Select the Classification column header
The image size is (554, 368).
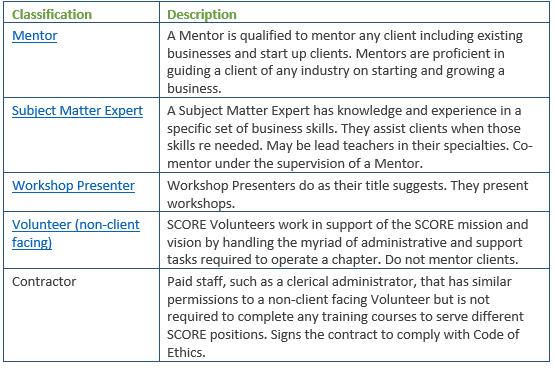click(52, 14)
